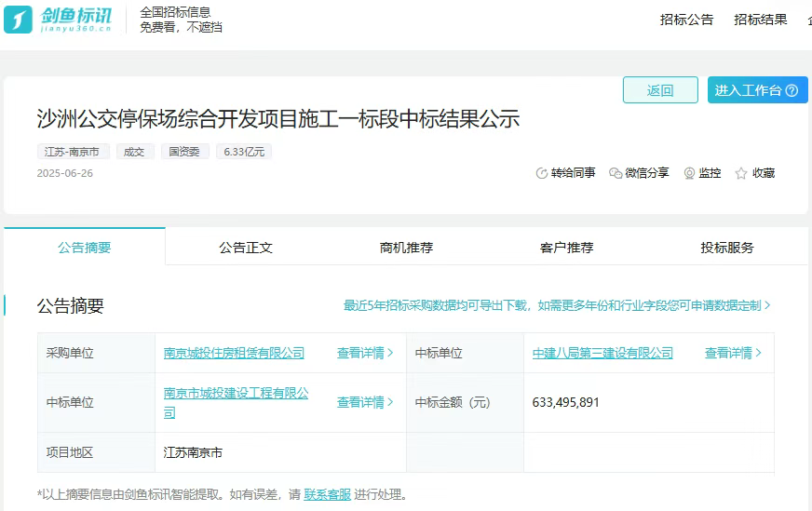
Task: Expand 查看详情 for 南京城投住房租赁有限公司
Action: point(365,353)
